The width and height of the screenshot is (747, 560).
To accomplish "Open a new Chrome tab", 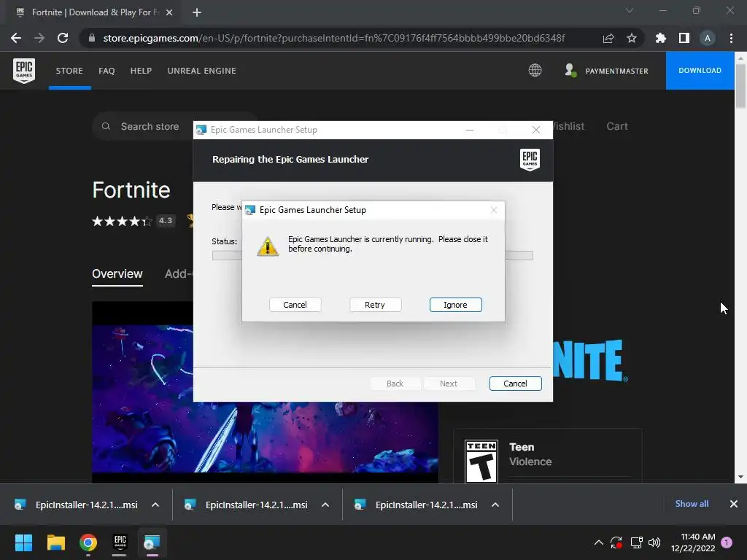I will (197, 12).
